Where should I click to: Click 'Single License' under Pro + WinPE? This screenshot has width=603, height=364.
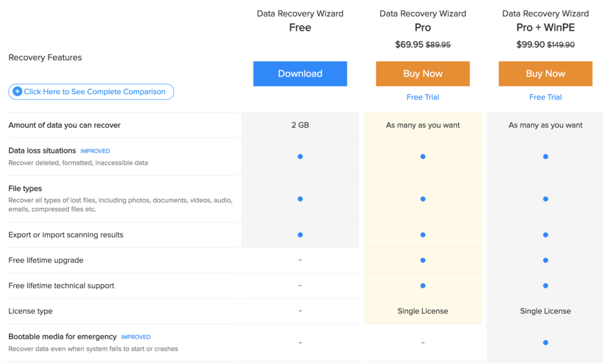(x=545, y=311)
